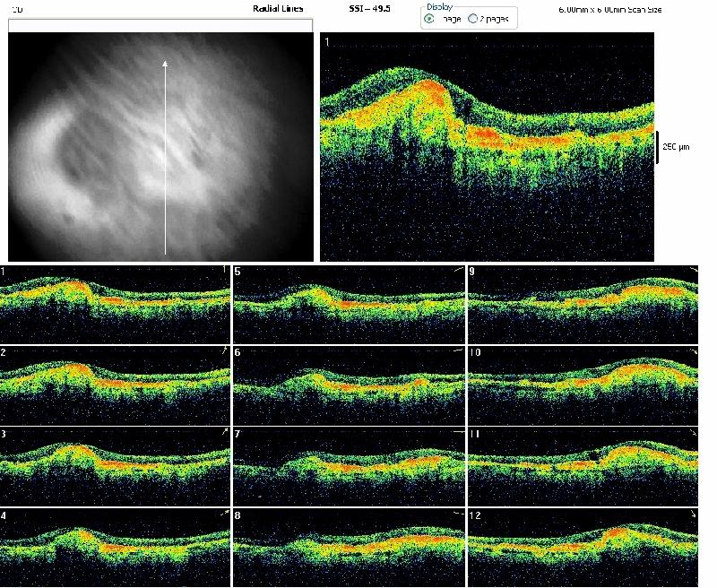
Task: Pick radial scan thumbnail number 7
Action: (x=349, y=466)
